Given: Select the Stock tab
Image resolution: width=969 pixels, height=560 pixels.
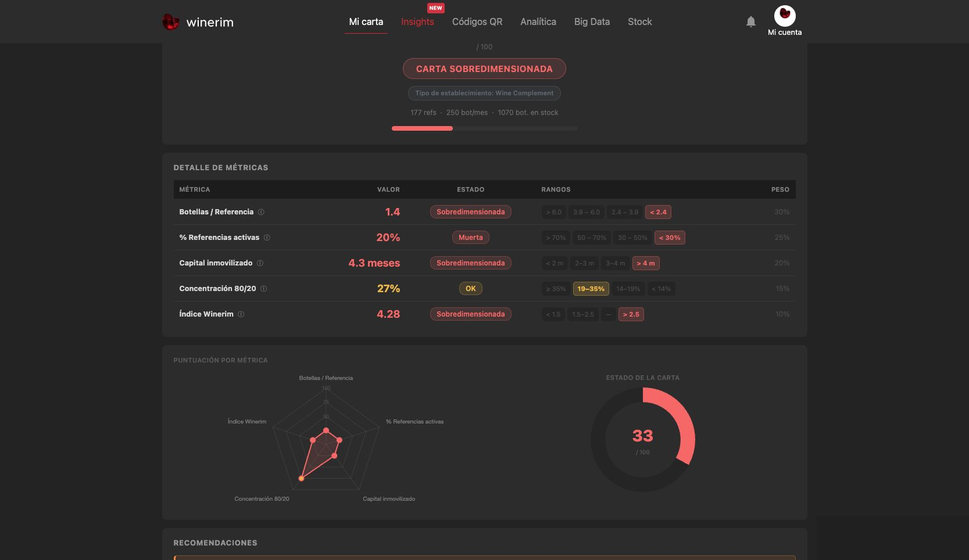Looking at the screenshot, I should 639,21.
